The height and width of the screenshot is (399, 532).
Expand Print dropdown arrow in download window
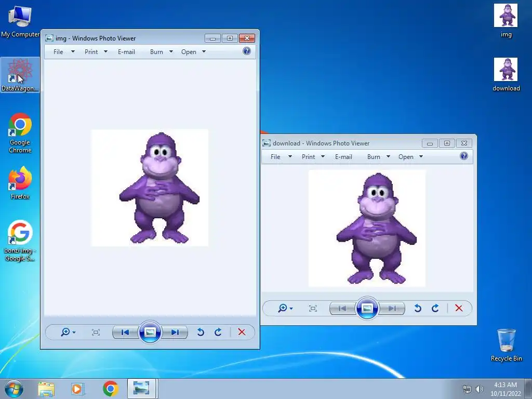(x=323, y=156)
